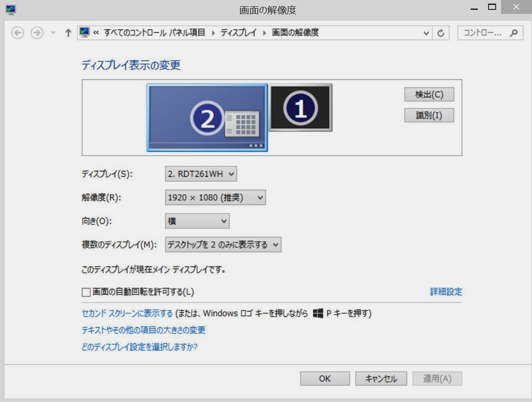Click the window icon in the title bar
The height and width of the screenshot is (402, 532).
point(11,10)
